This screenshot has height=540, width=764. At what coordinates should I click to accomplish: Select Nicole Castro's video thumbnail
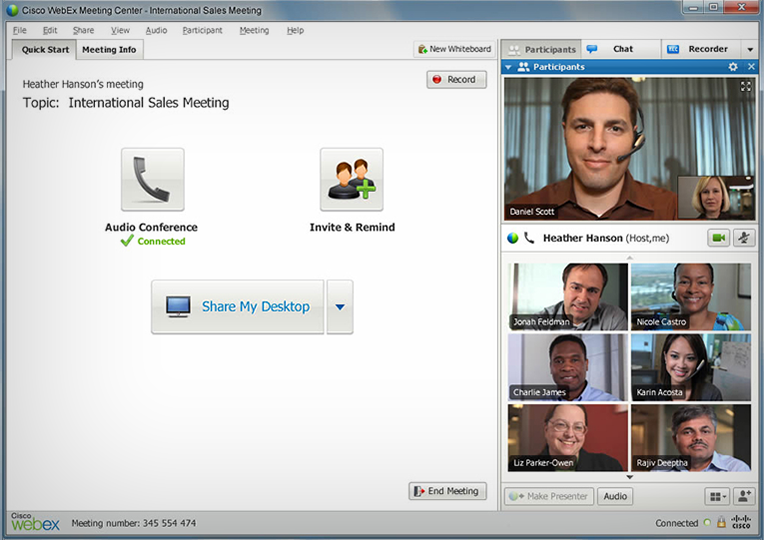[691, 297]
